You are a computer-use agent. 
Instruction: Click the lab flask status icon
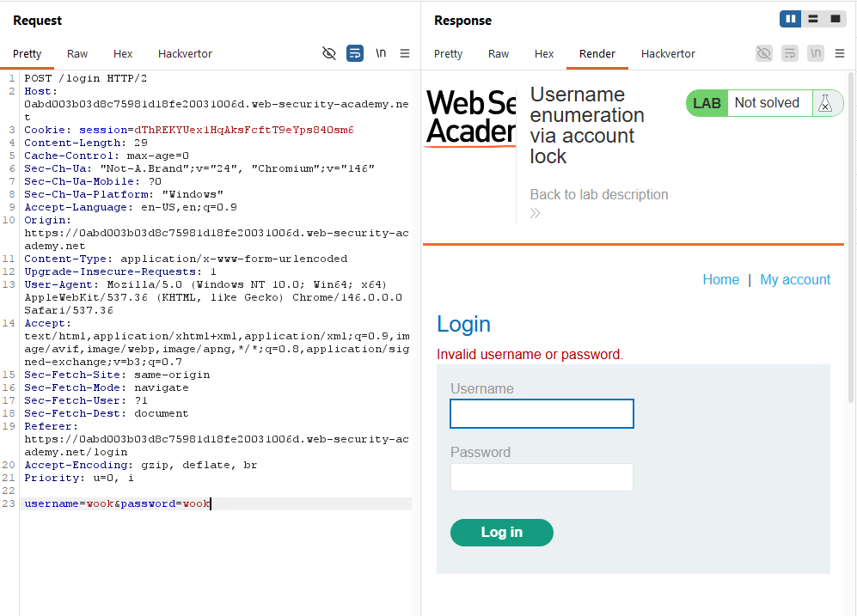825,103
